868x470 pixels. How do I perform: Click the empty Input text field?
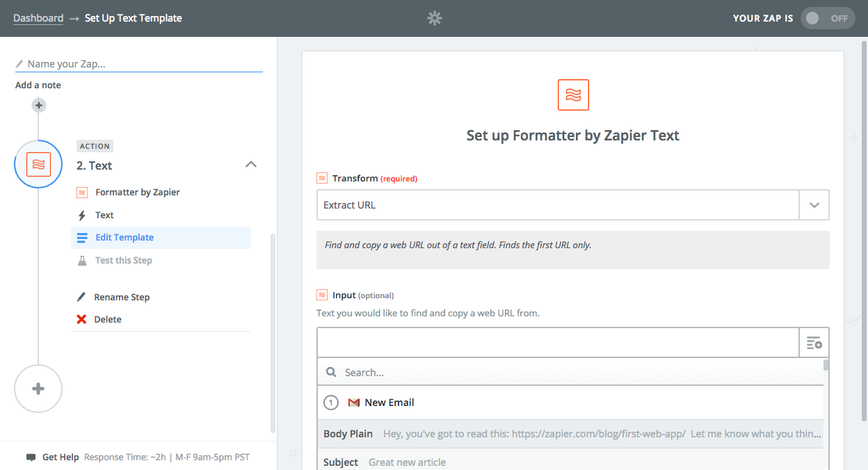point(558,343)
